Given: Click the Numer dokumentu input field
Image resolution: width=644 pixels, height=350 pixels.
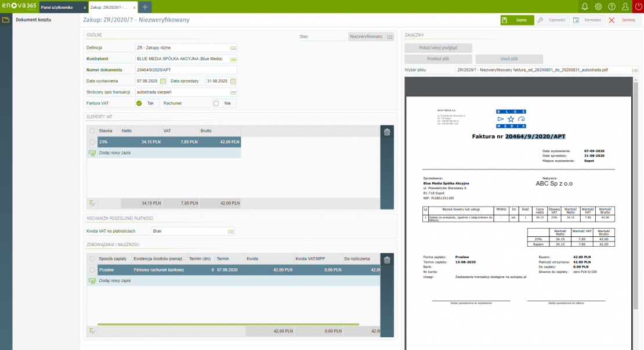Looking at the screenshot, I should tap(186, 70).
